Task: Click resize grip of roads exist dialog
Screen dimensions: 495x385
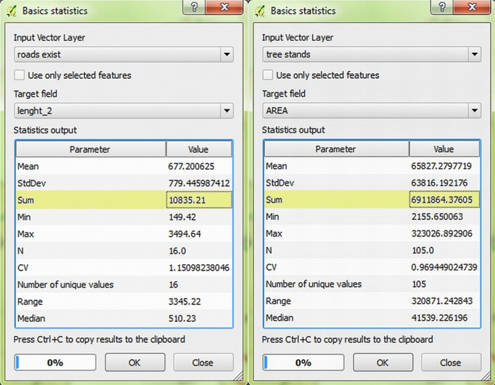Action: tap(239, 376)
